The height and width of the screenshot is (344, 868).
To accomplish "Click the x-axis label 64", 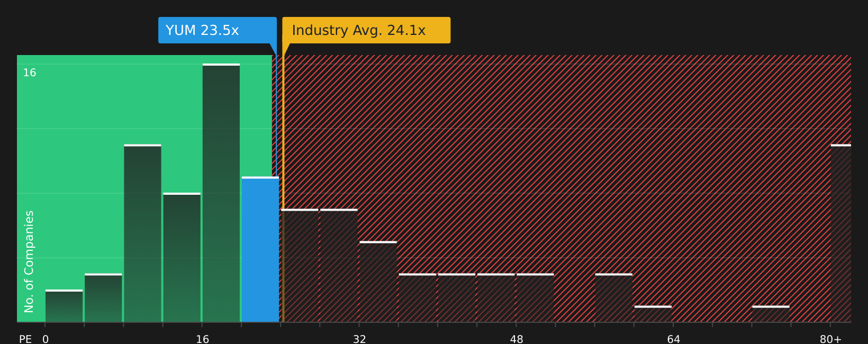I will tap(673, 339).
